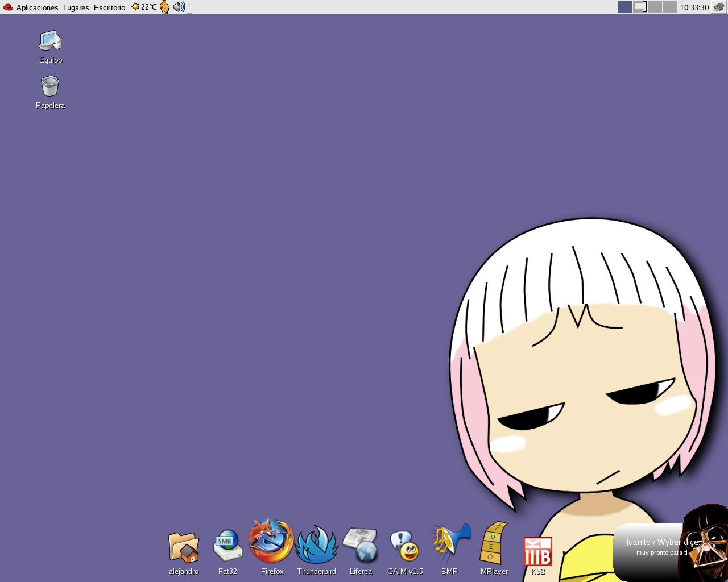Open the alejandro home folder launcher

click(x=184, y=554)
